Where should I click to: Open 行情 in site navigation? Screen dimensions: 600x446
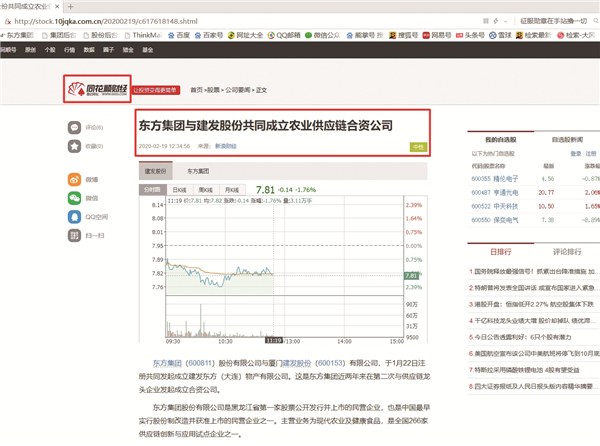[69, 50]
